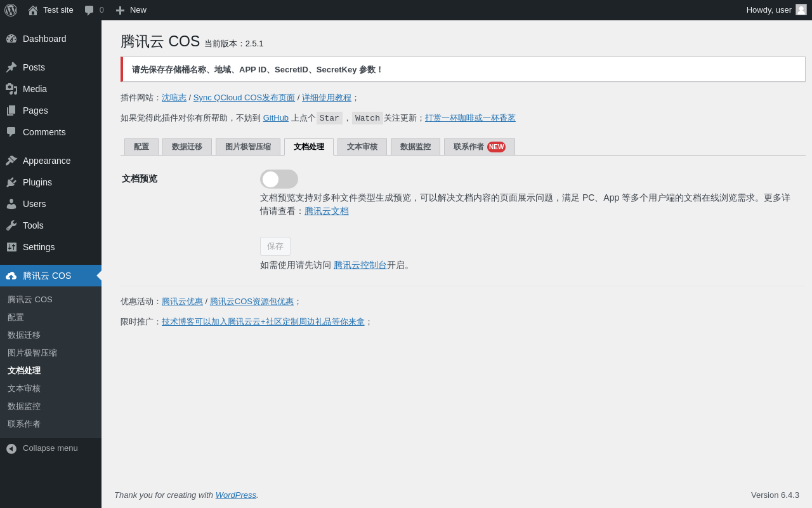Viewport: 812px width, 508px height.
Task: Click the Users person icon
Action: tap(11, 204)
